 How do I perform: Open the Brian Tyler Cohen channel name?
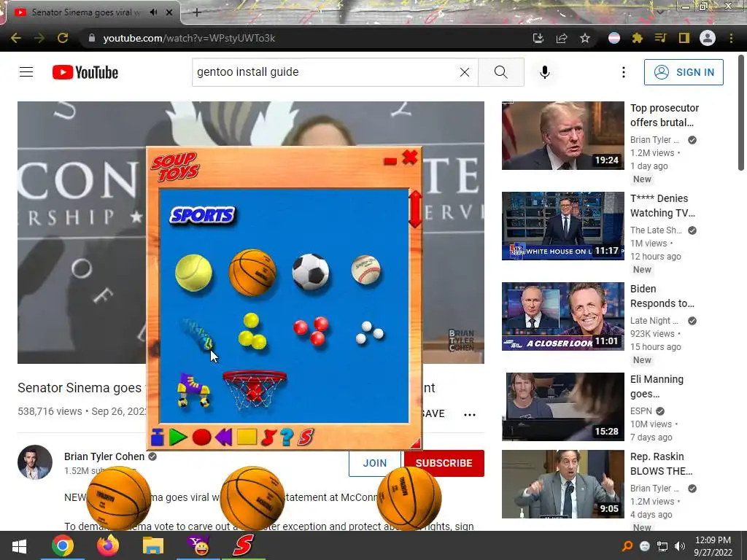click(104, 456)
